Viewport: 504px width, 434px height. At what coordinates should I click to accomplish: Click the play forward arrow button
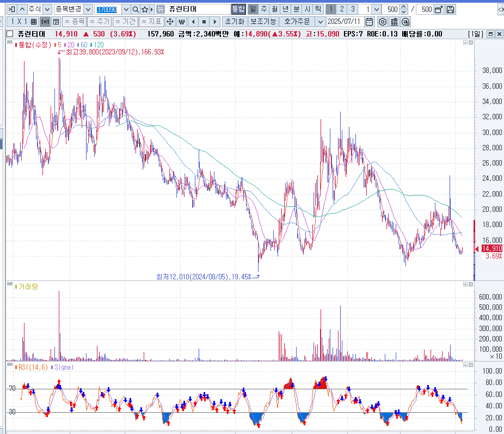click(215, 22)
